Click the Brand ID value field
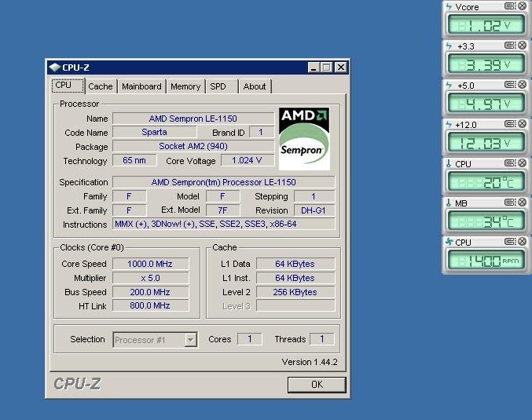This screenshot has height=420, width=532. (x=262, y=132)
